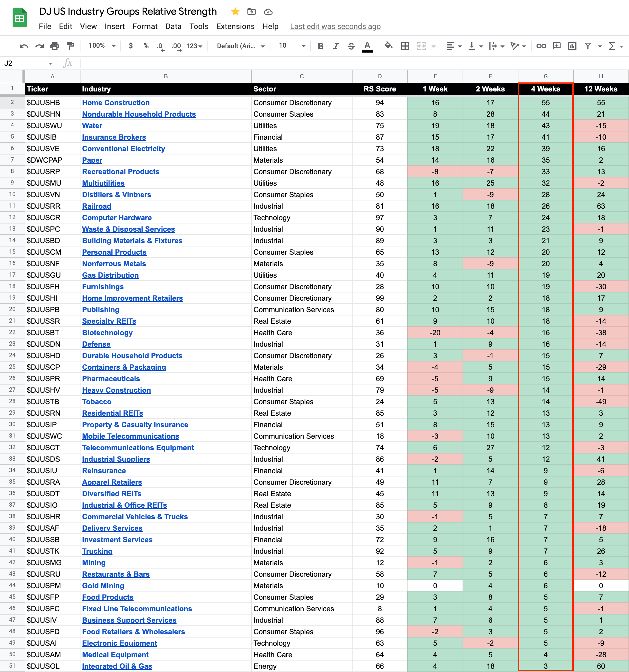This screenshot has width=629, height=672.
Task: Toggle italic formatting
Action: (336, 46)
